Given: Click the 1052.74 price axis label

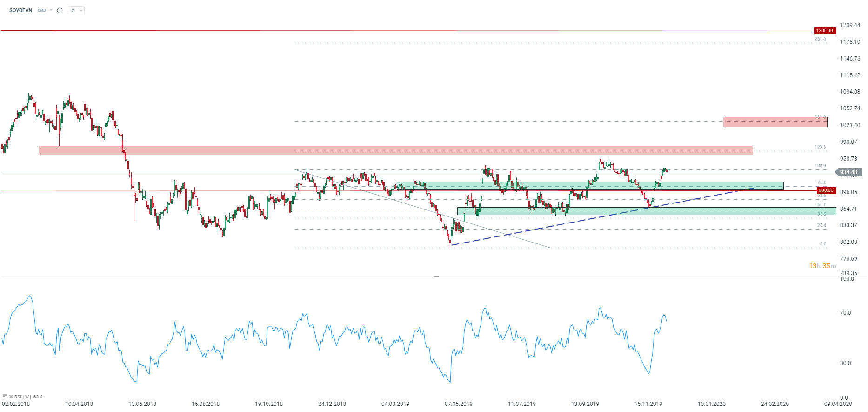Looking at the screenshot, I should click(850, 108).
